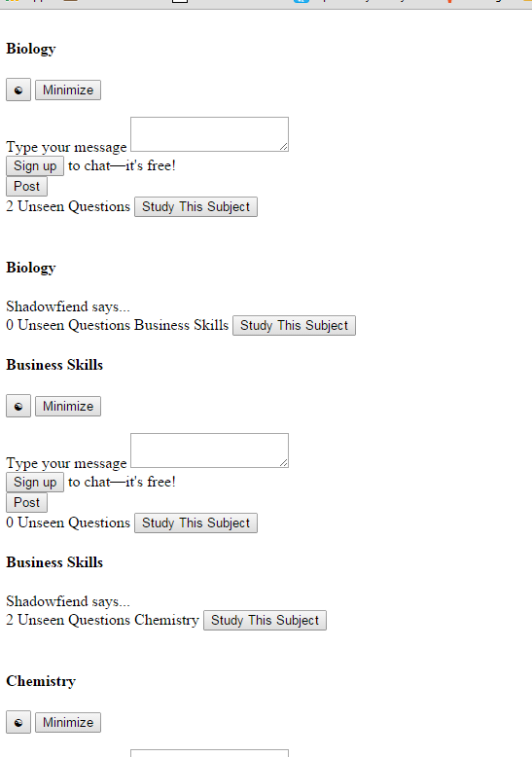Focus the Business Skills message text area
Screen dimensions: 532x757
pyautogui.click(x=209, y=451)
